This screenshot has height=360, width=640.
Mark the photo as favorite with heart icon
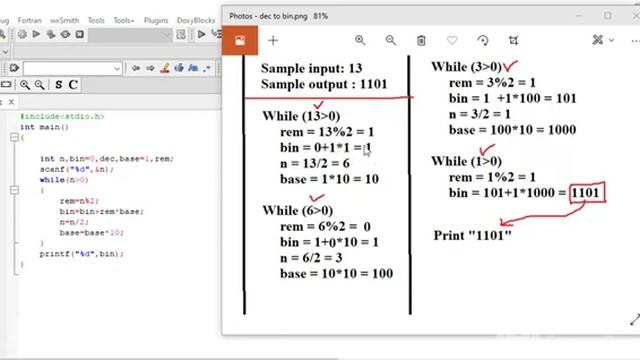click(452, 40)
